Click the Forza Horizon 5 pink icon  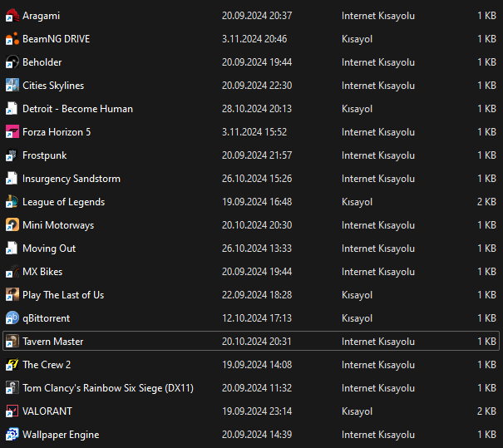click(12, 132)
